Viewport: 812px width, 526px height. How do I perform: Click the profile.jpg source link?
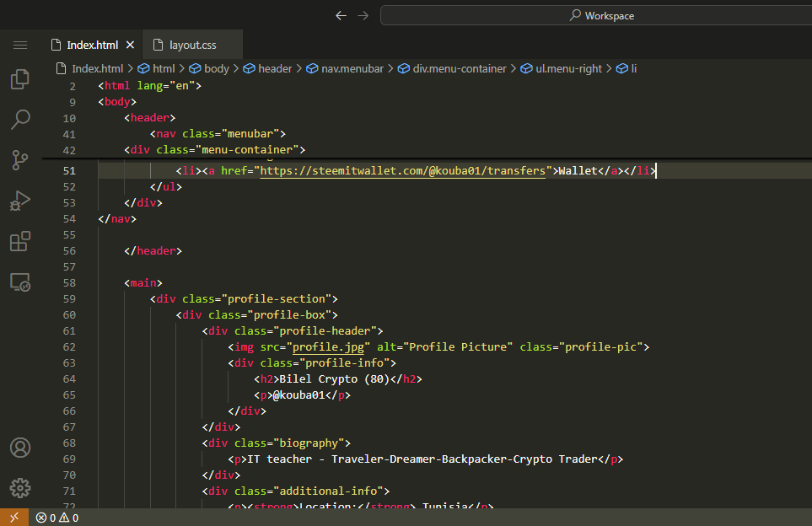click(328, 346)
